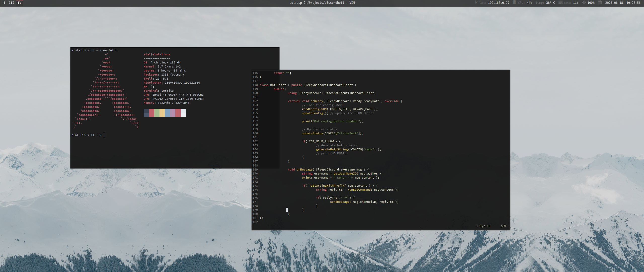Click public: on line 149 in Vim

coord(280,89)
